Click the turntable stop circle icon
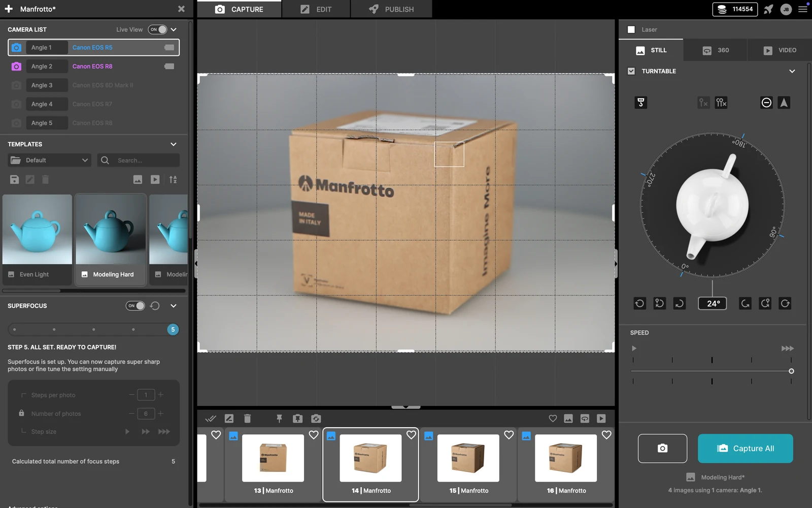The height and width of the screenshot is (508, 812). (x=766, y=103)
